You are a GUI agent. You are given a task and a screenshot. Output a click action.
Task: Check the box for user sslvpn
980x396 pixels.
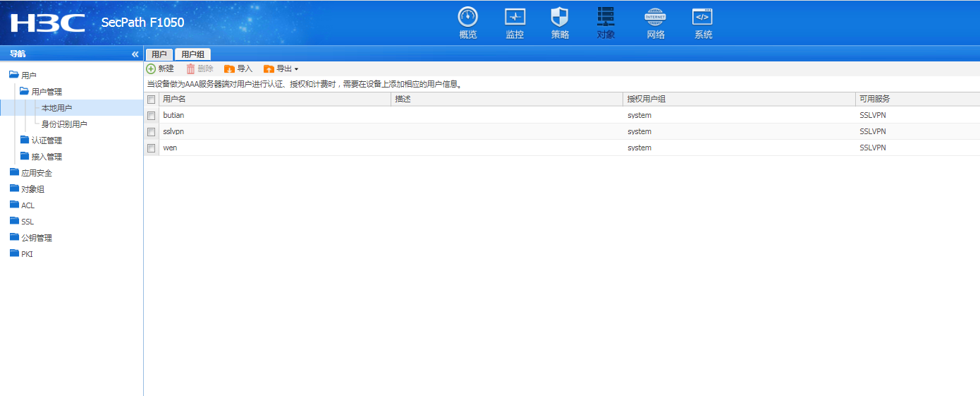point(151,132)
